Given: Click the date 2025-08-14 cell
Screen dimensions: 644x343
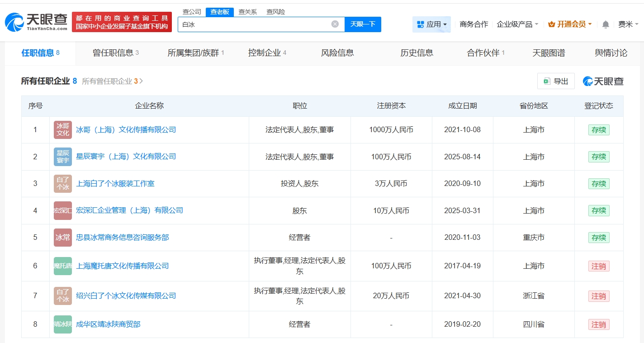Looking at the screenshot, I should point(462,157).
